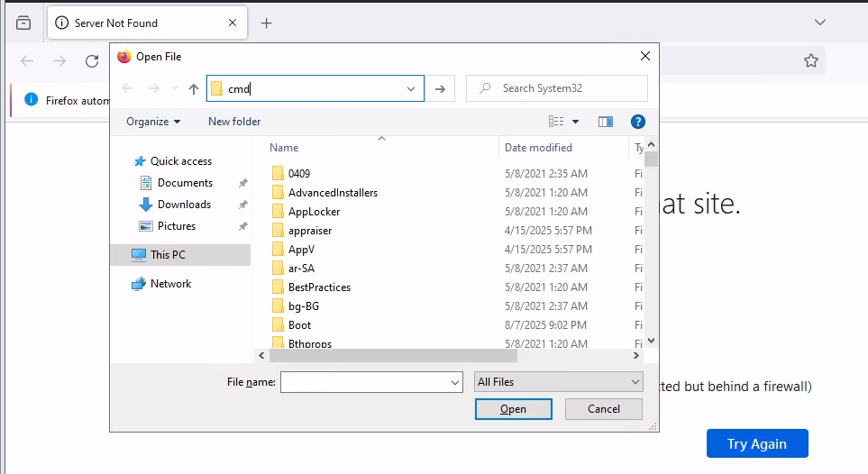Select Downloads under Quick access

pos(184,205)
